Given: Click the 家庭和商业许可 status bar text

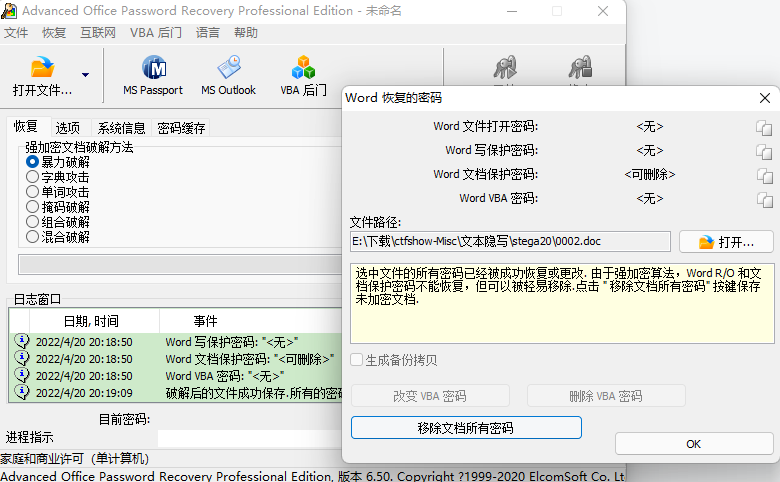Looking at the screenshot, I should coord(75,459).
